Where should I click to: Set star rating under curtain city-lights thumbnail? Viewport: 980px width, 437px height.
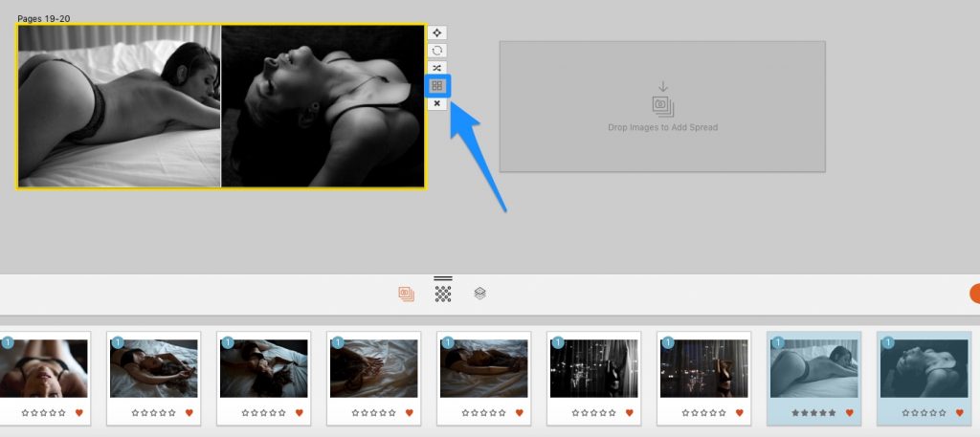point(593,413)
